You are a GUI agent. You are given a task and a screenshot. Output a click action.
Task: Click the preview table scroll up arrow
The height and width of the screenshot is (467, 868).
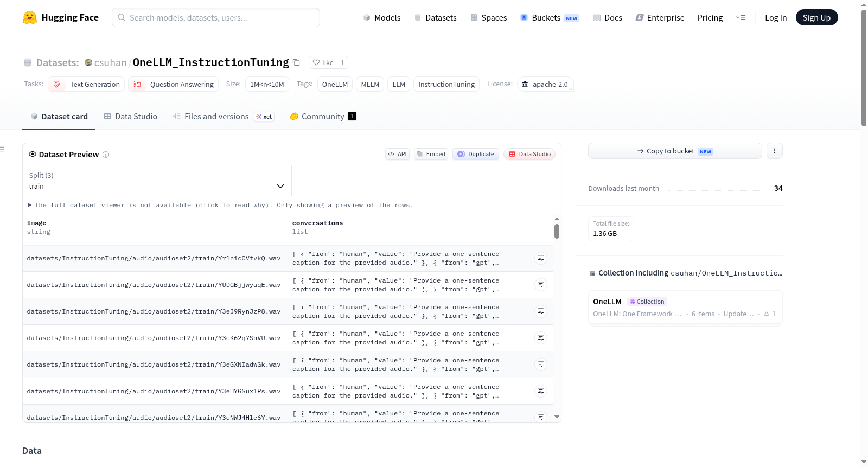click(557, 219)
